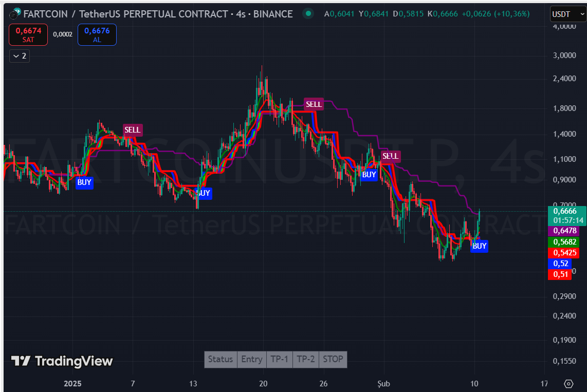Click the Şub label on time axis
This screenshot has height=392, width=587.
(383, 384)
